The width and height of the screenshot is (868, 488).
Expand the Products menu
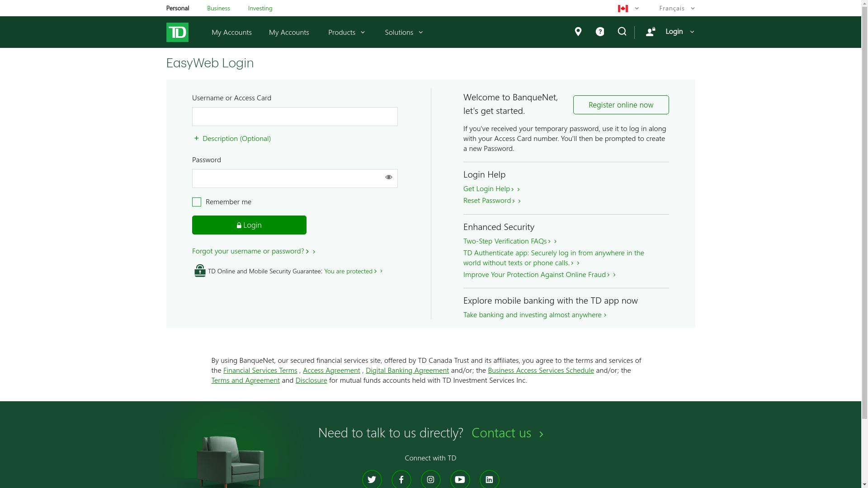[x=347, y=32]
